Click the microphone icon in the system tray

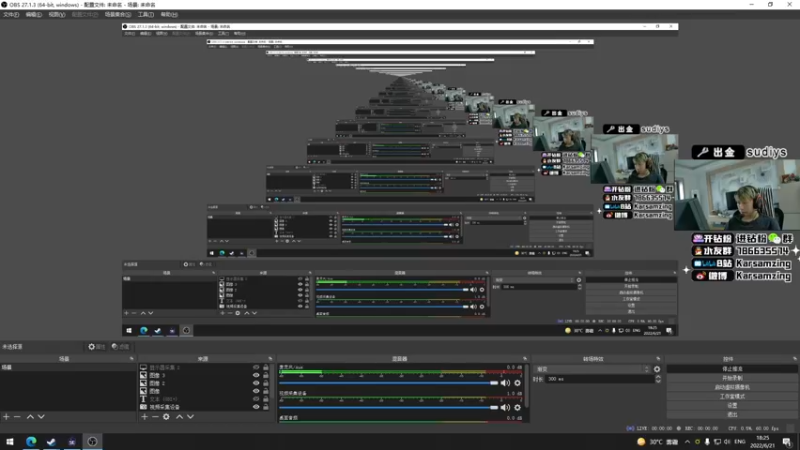[707, 442]
